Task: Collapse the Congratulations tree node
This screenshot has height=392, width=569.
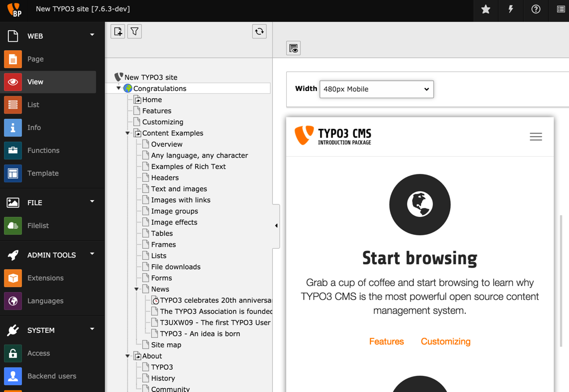Action: (118, 88)
